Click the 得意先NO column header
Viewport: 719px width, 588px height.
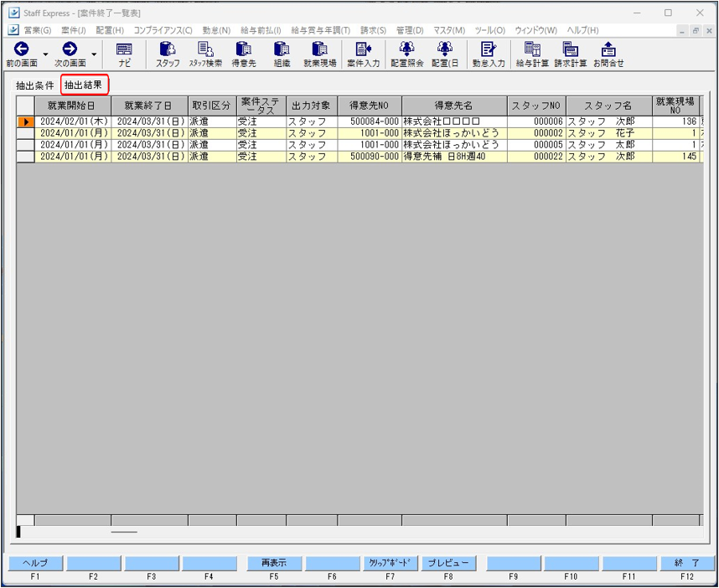pyautogui.click(x=370, y=106)
